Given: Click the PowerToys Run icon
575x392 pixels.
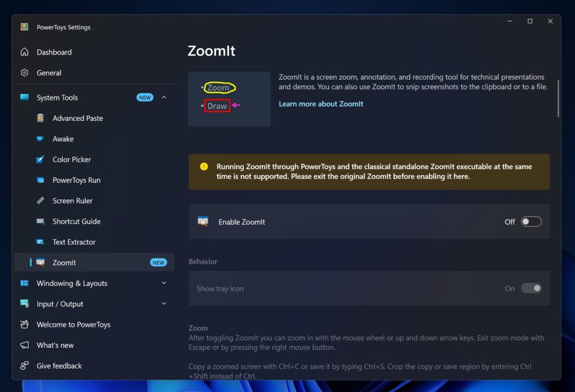Looking at the screenshot, I should pos(40,180).
